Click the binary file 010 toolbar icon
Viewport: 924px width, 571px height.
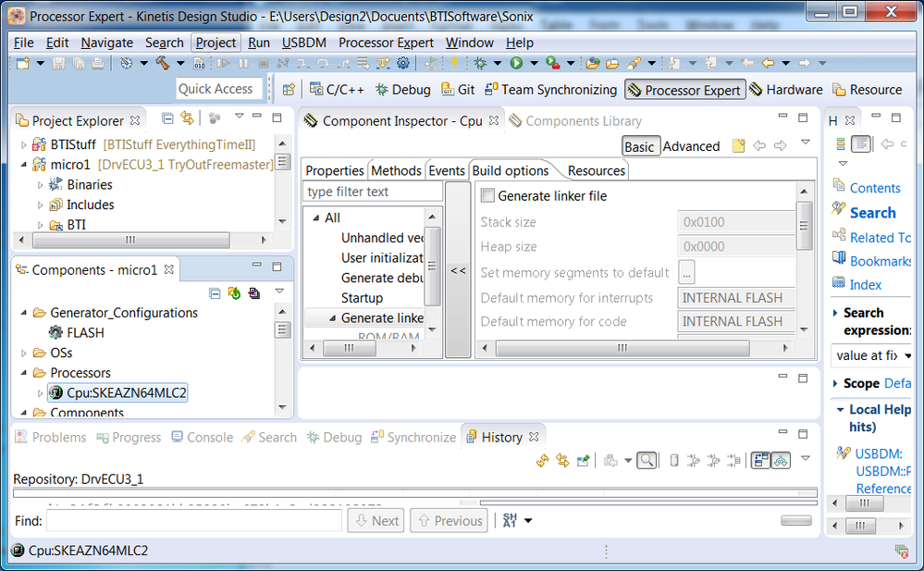199,63
